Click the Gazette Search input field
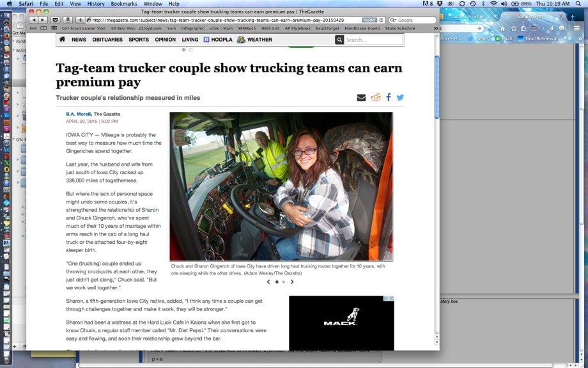 click(373, 40)
